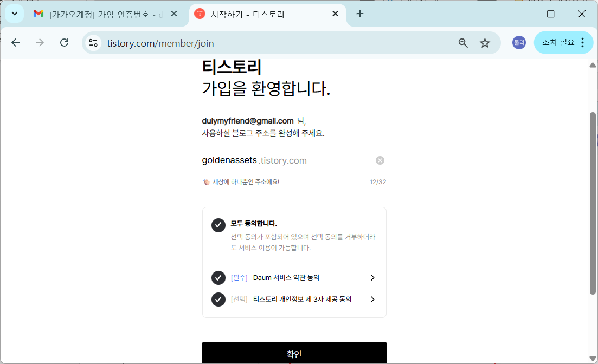The image size is (598, 364).
Task: Open site information icon in address bar
Action: click(x=93, y=43)
